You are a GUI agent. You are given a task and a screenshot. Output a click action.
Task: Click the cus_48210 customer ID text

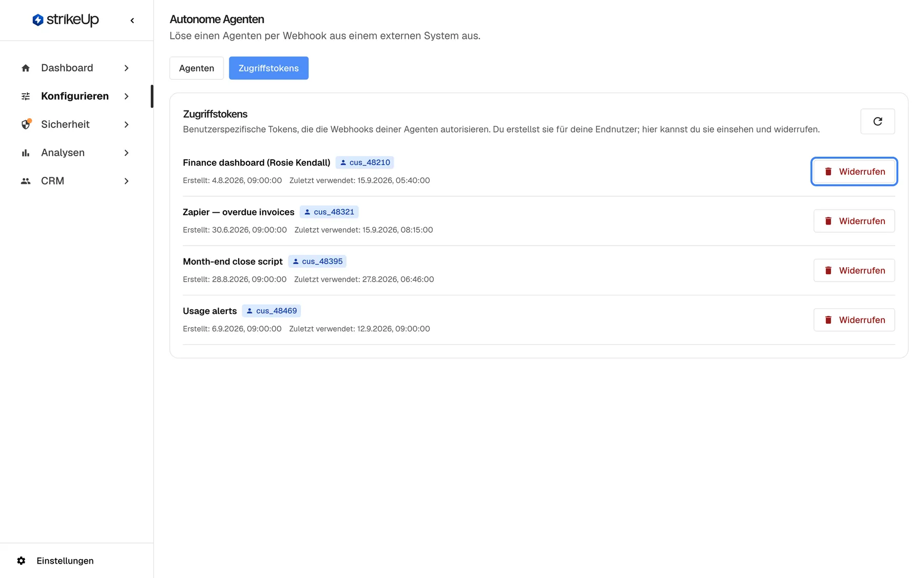click(370, 162)
